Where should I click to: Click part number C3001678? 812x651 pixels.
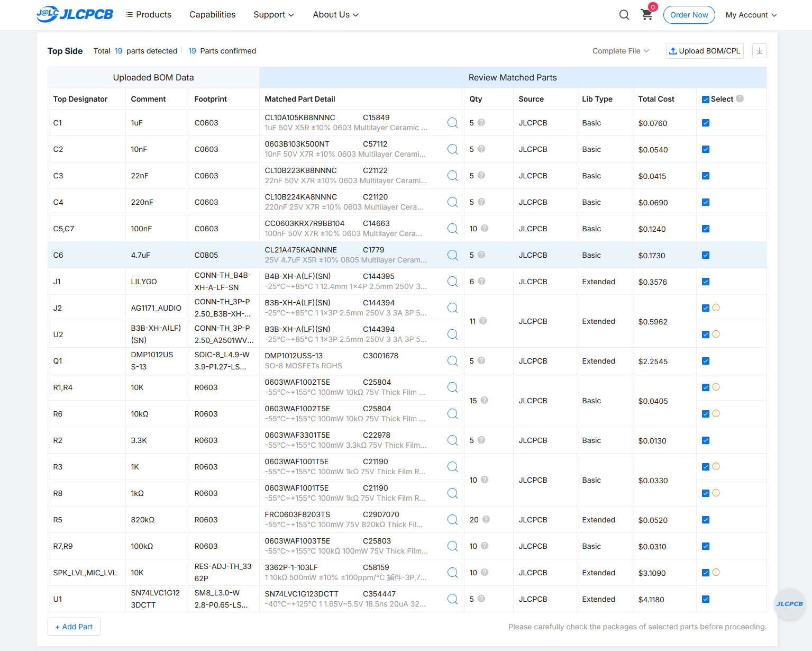(381, 356)
